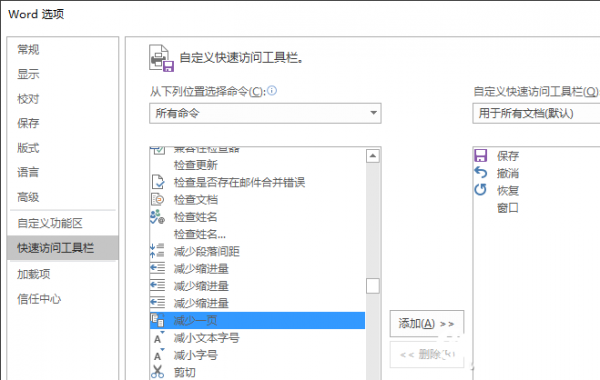The image size is (600, 380).
Task: Select 快速访问工具栏 category
Action: pyautogui.click(x=63, y=248)
